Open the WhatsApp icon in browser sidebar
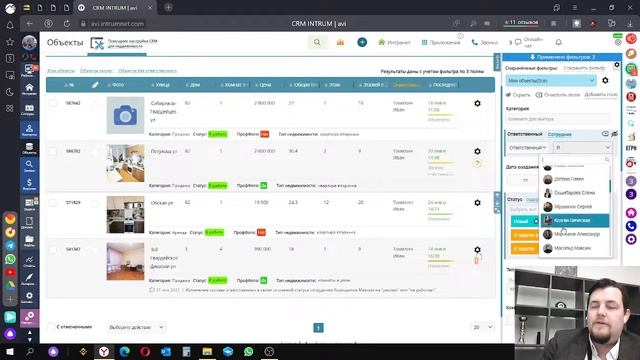This screenshot has height=360, width=640. [x=10, y=259]
